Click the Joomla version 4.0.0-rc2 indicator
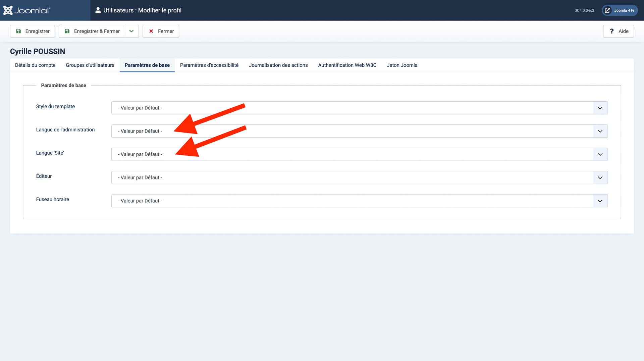 click(585, 10)
